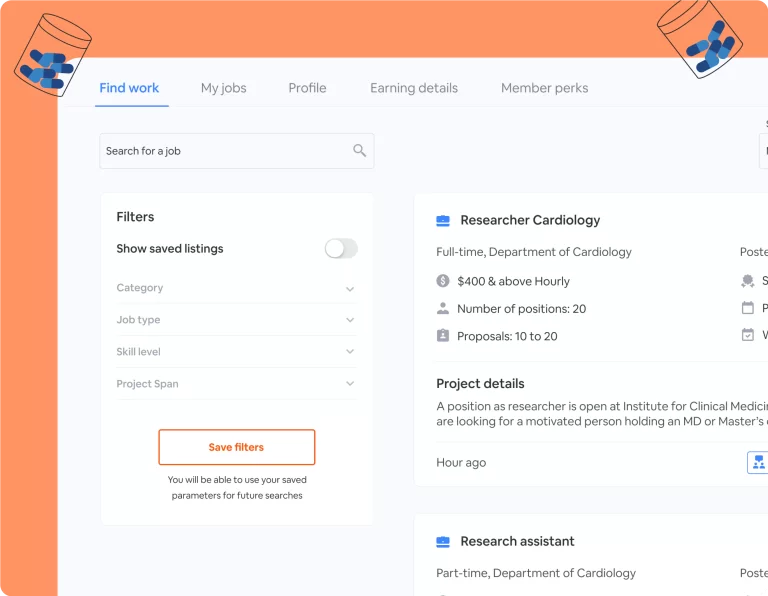Open the Research assistant job title

(x=517, y=541)
